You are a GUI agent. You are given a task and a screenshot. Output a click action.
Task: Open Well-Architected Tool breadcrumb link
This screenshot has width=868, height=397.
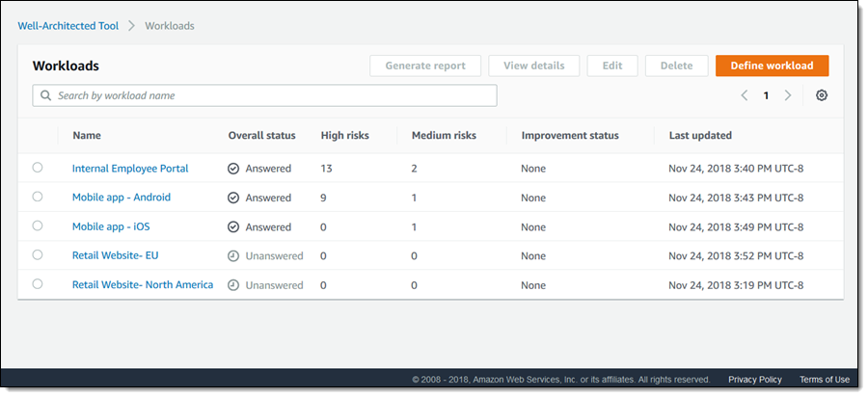(68, 26)
